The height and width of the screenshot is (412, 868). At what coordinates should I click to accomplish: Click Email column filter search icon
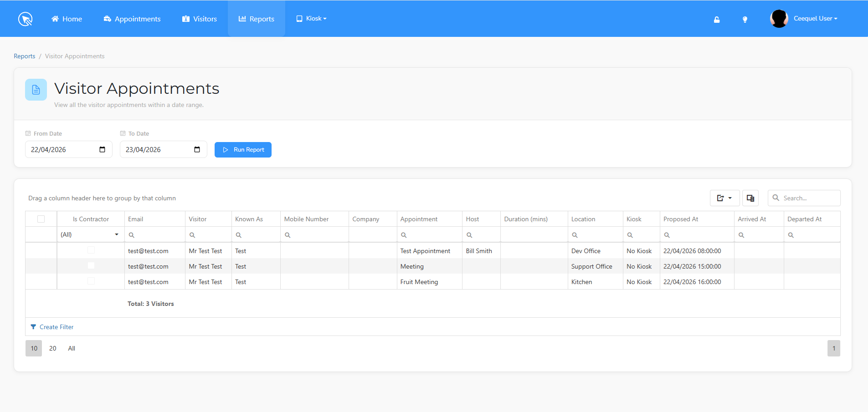pos(132,235)
